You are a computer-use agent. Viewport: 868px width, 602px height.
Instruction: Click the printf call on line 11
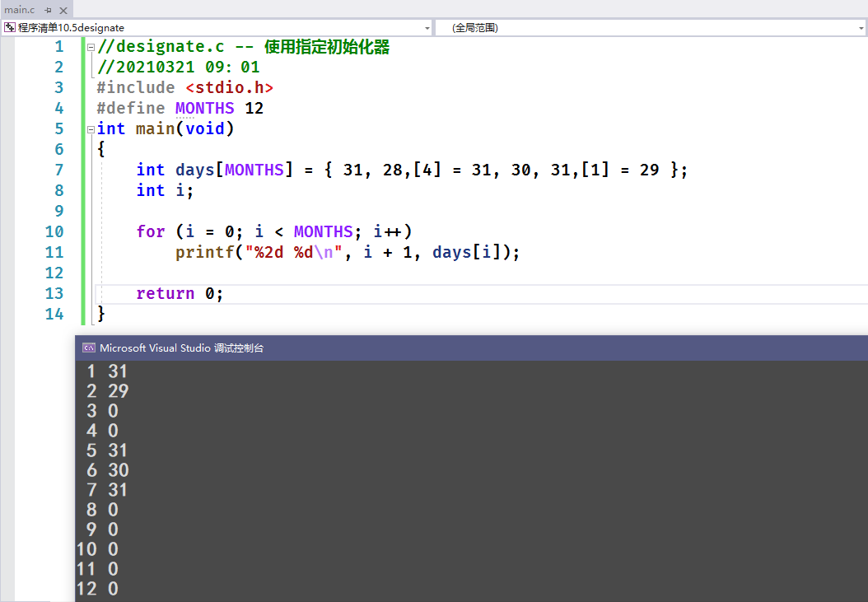pyautogui.click(x=205, y=253)
